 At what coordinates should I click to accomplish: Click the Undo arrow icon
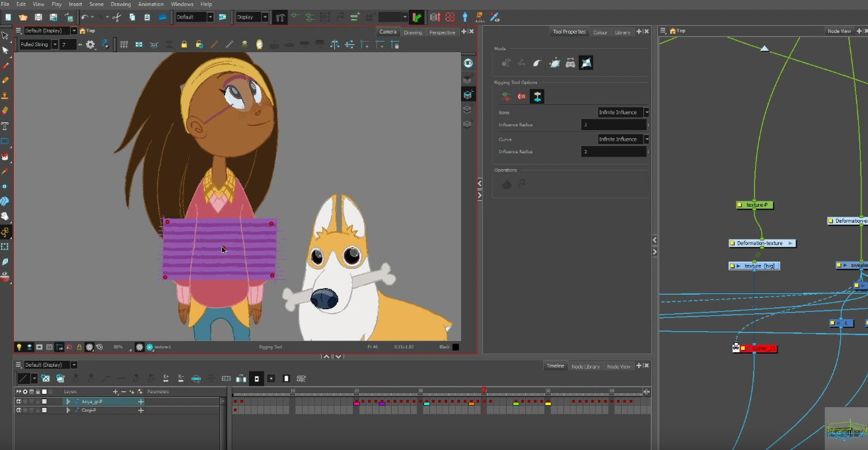tap(85, 17)
